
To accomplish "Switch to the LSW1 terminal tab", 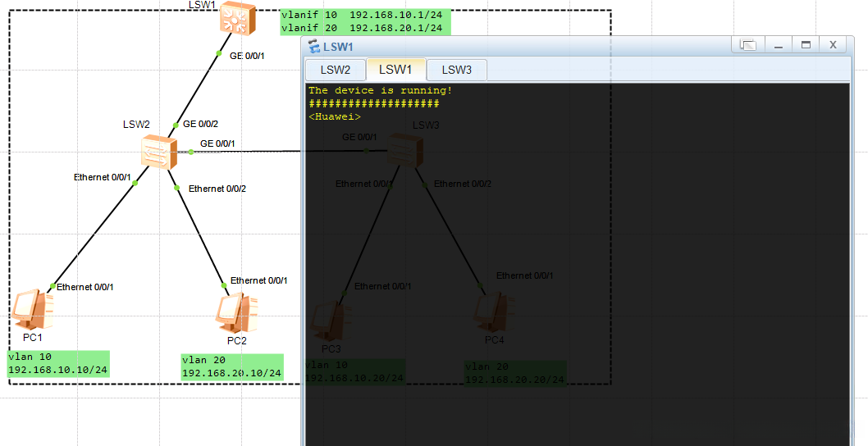I will (x=395, y=70).
